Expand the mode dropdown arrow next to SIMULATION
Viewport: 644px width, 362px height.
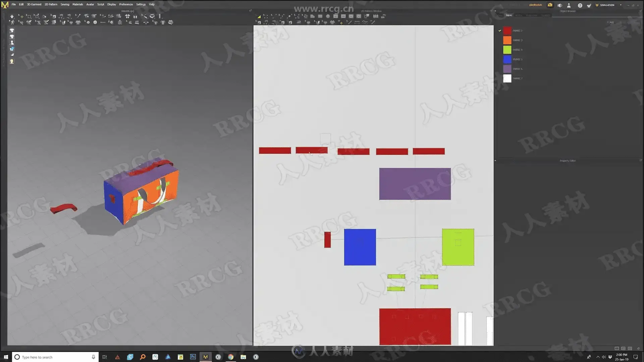click(621, 5)
